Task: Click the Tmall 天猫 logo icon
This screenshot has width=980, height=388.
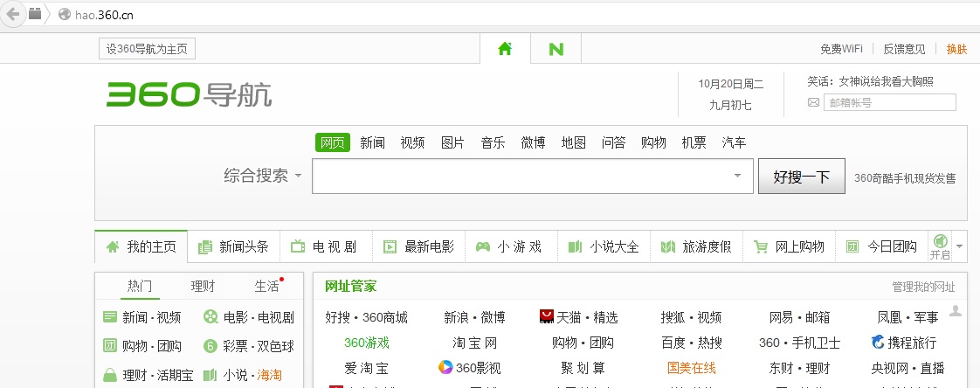Action: click(547, 316)
